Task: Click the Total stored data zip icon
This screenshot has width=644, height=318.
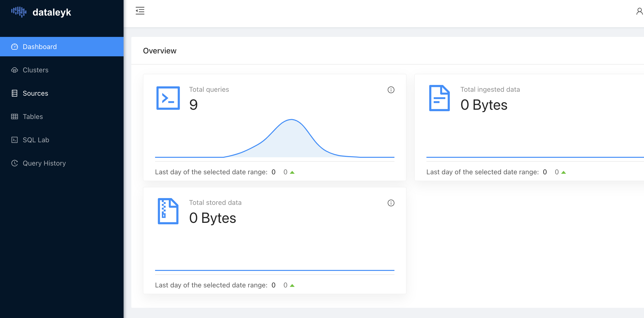Action: coord(168,211)
